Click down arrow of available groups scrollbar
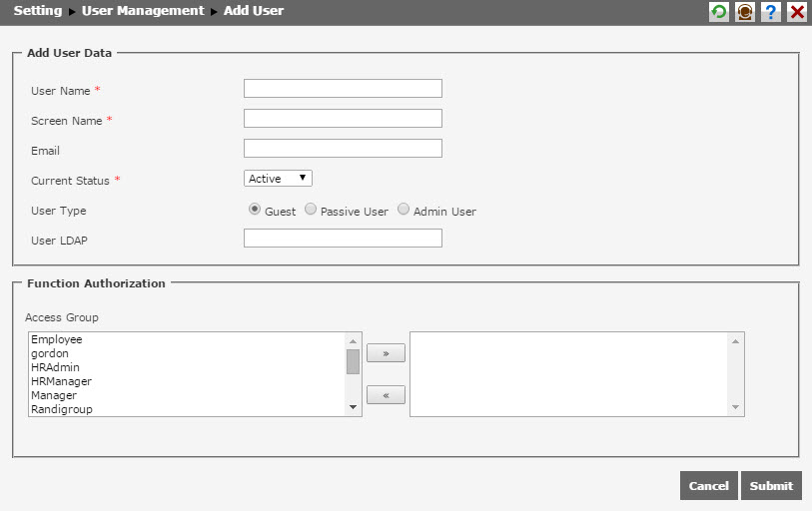This screenshot has height=511, width=812. pos(354,407)
